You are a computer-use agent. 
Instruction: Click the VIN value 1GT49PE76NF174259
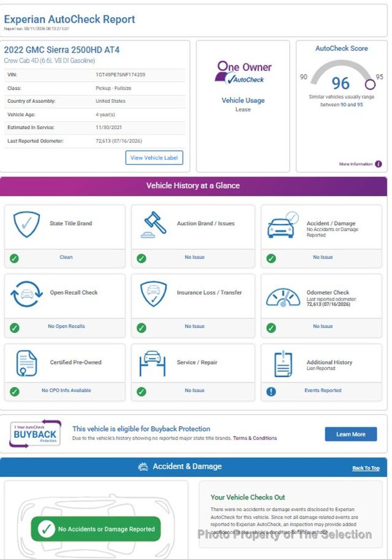pos(120,75)
